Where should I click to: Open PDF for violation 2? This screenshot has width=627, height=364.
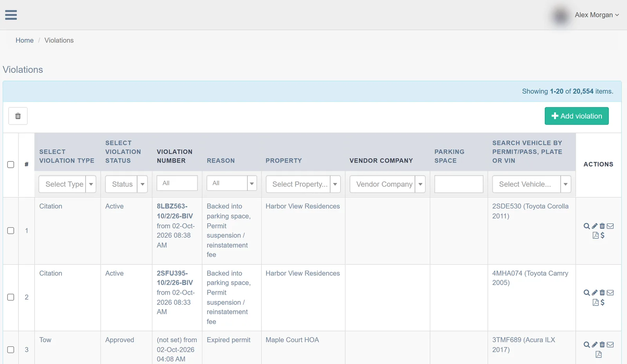[596, 302]
